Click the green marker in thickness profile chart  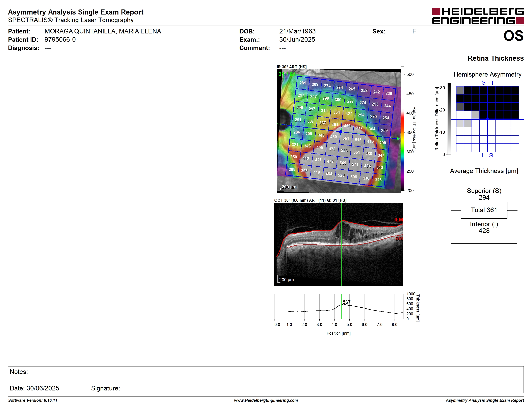pos(341,306)
